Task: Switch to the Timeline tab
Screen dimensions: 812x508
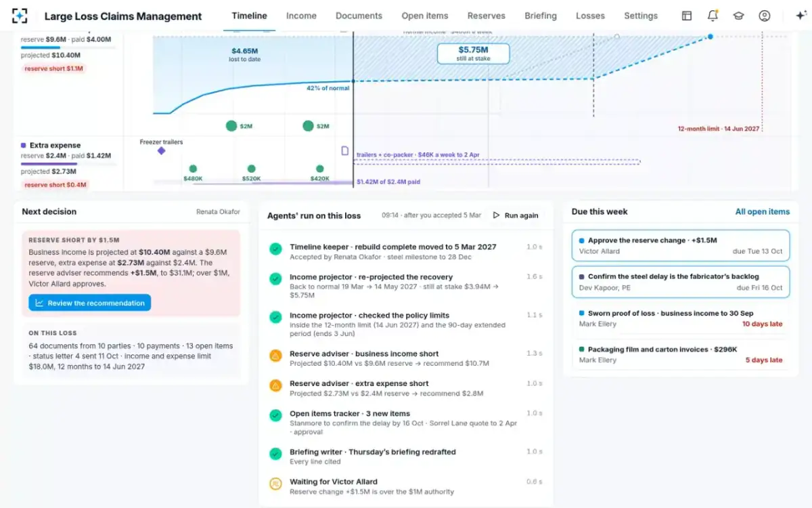Action: pos(249,16)
